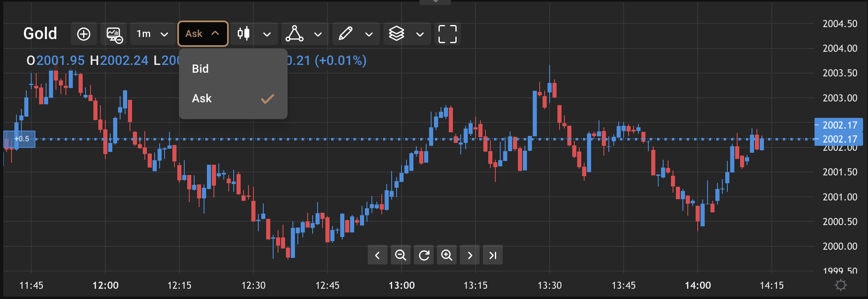
Task: Collapse the Ask price type dropdown
Action: tap(203, 34)
